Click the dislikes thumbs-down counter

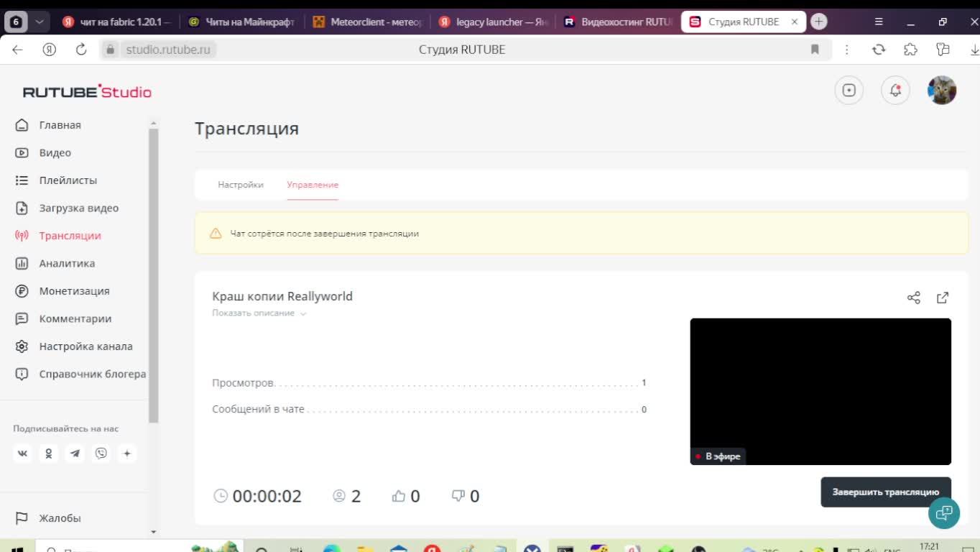click(x=465, y=496)
